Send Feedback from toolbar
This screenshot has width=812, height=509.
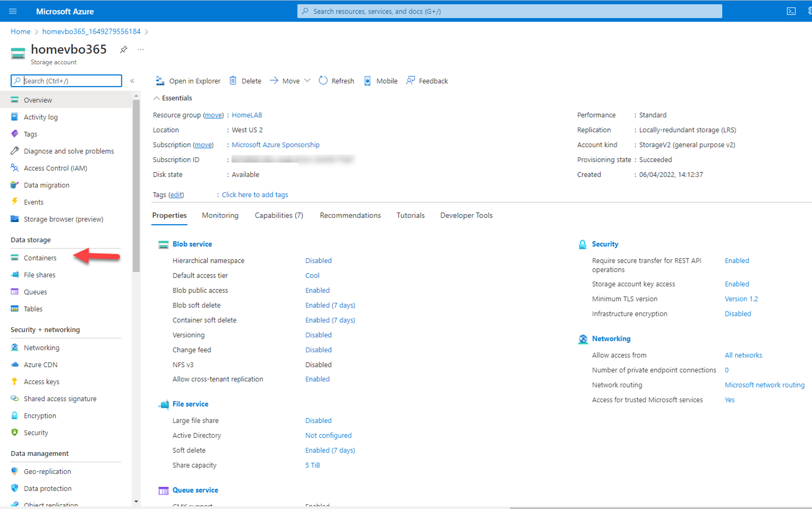pos(427,81)
